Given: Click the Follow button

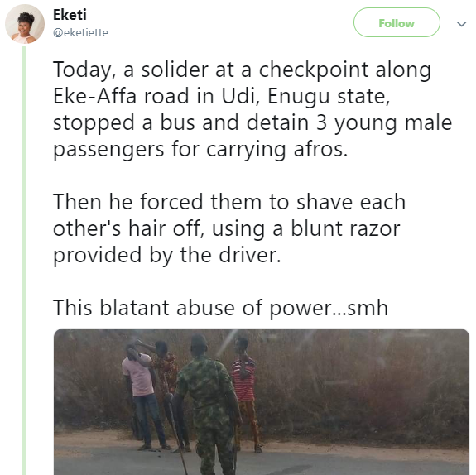Looking at the screenshot, I should 397,22.
